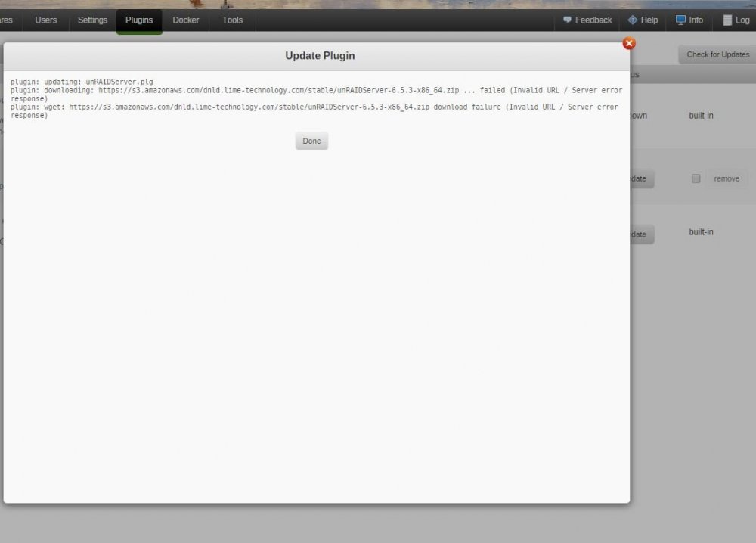Screen dimensions: 756x543
Task: Click the remove button
Action: [727, 178]
